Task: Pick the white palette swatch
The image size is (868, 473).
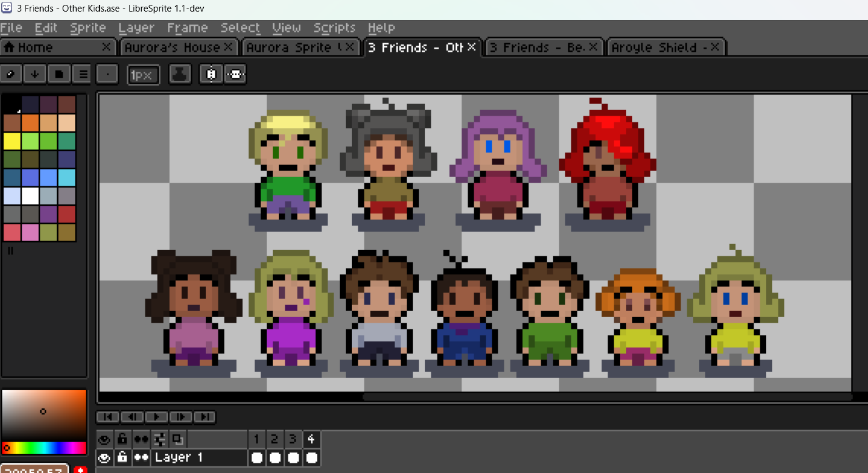Action: tap(30, 195)
